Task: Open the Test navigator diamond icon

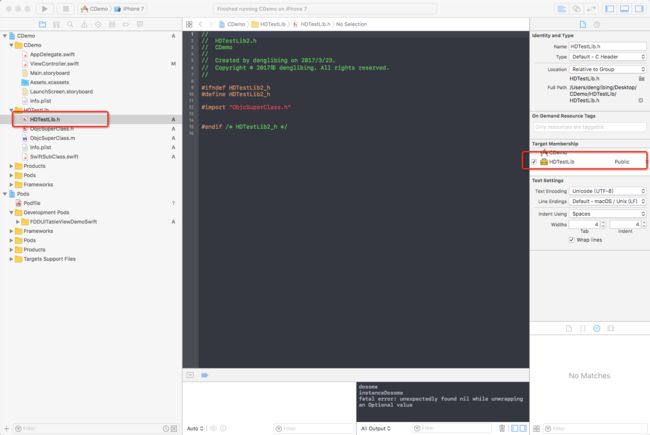Action: (98, 24)
